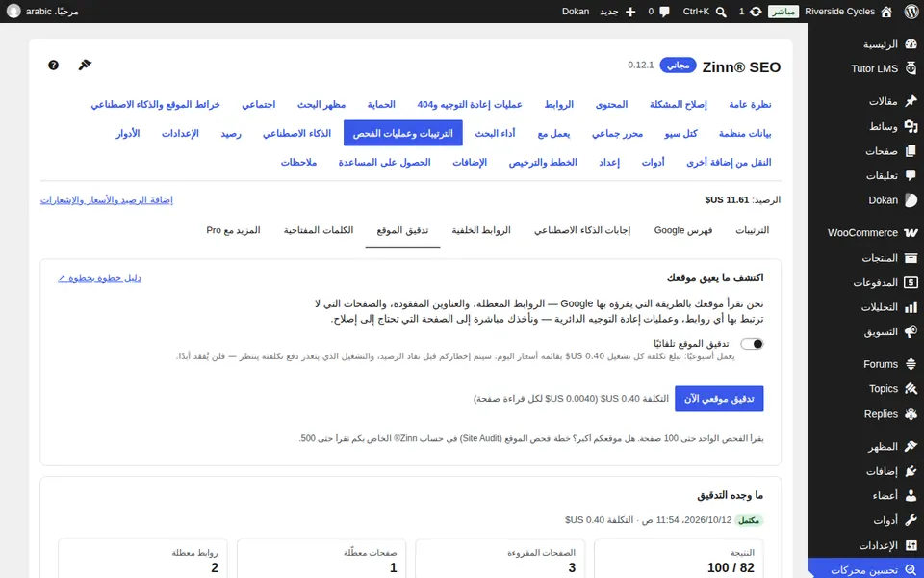924x578 pixels.
Task: Open the نظرة عامة tab
Action: point(750,104)
